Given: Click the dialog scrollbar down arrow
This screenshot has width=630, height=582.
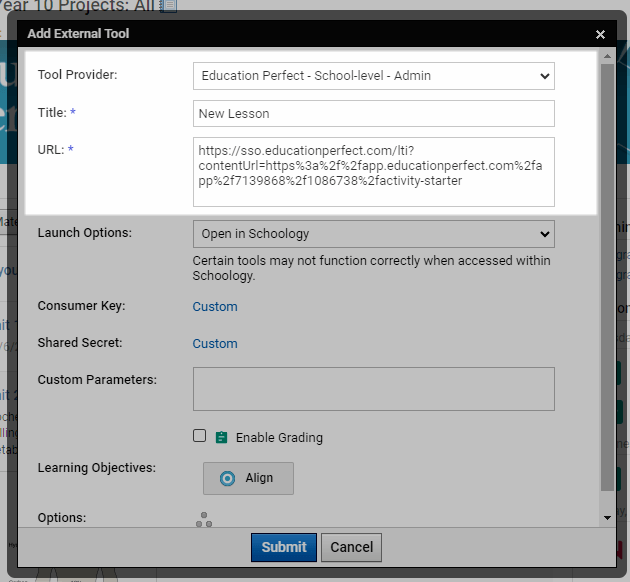Looking at the screenshot, I should (607, 518).
